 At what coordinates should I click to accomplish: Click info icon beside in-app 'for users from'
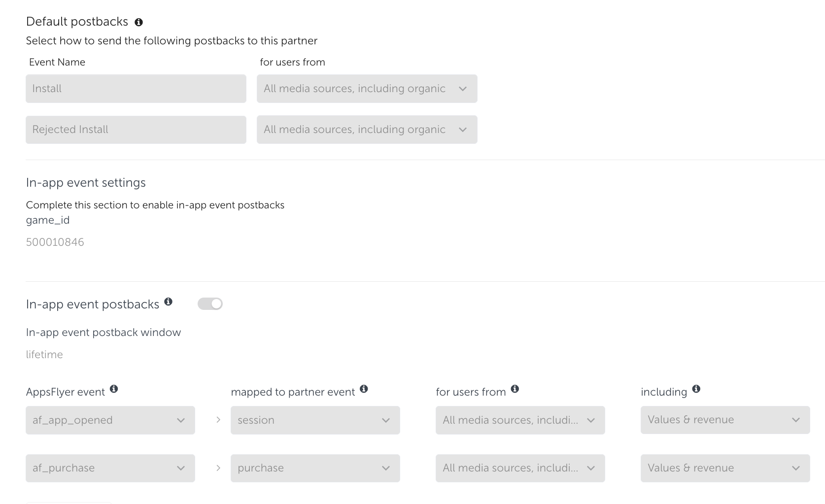tap(515, 389)
